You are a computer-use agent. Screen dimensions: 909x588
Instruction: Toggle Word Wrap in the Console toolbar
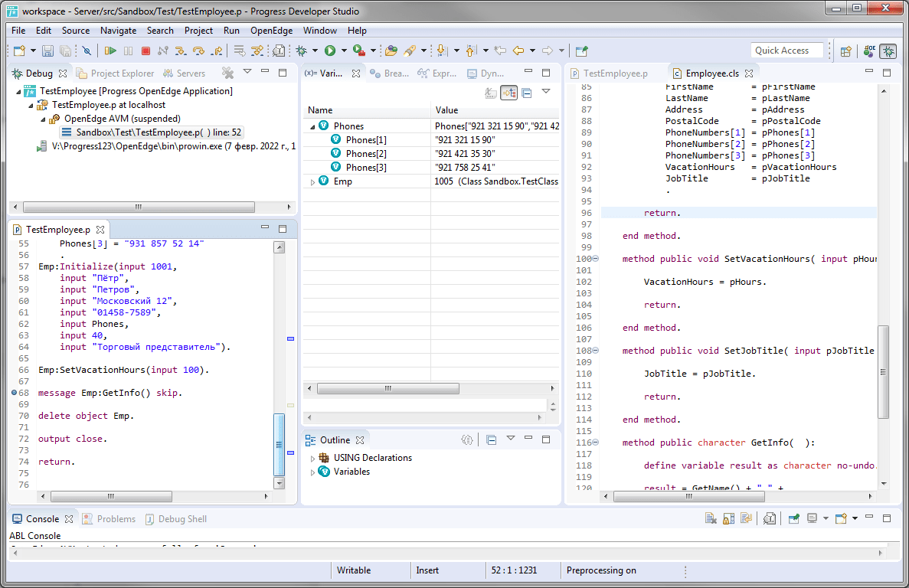pyautogui.click(x=746, y=518)
